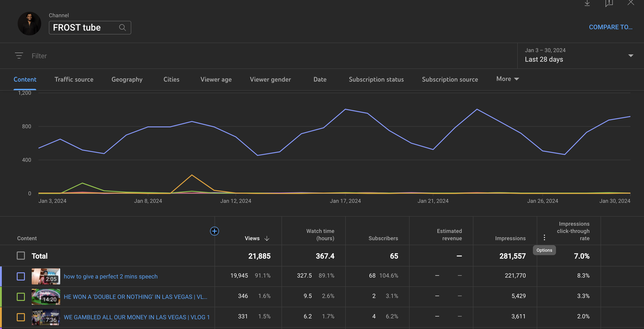This screenshot has height=329, width=644.
Task: Open the Viewer age tab
Action: (216, 79)
